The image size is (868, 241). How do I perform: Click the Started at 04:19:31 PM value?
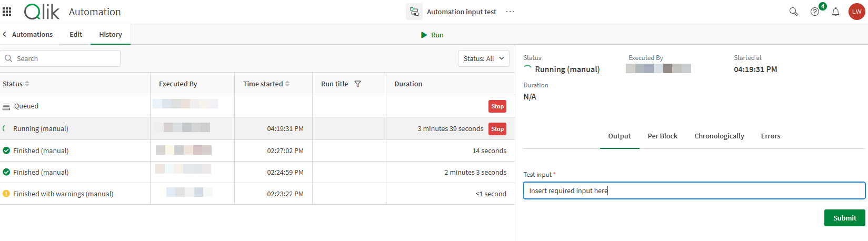point(755,69)
